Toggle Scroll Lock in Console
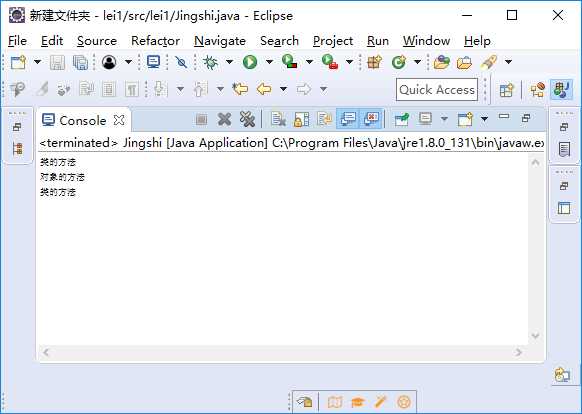This screenshot has width=582, height=414. click(x=301, y=119)
